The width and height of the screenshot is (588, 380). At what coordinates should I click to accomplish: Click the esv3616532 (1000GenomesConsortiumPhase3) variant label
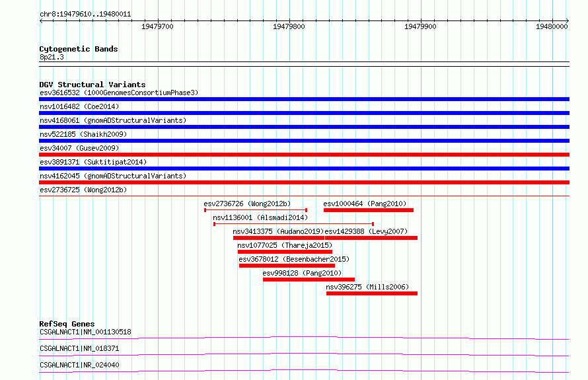pyautogui.click(x=119, y=93)
